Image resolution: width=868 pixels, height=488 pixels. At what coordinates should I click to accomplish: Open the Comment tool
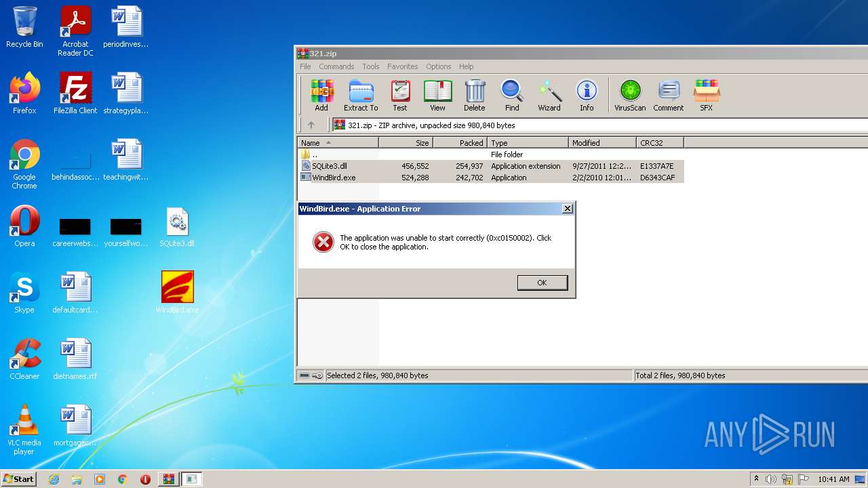pos(669,96)
